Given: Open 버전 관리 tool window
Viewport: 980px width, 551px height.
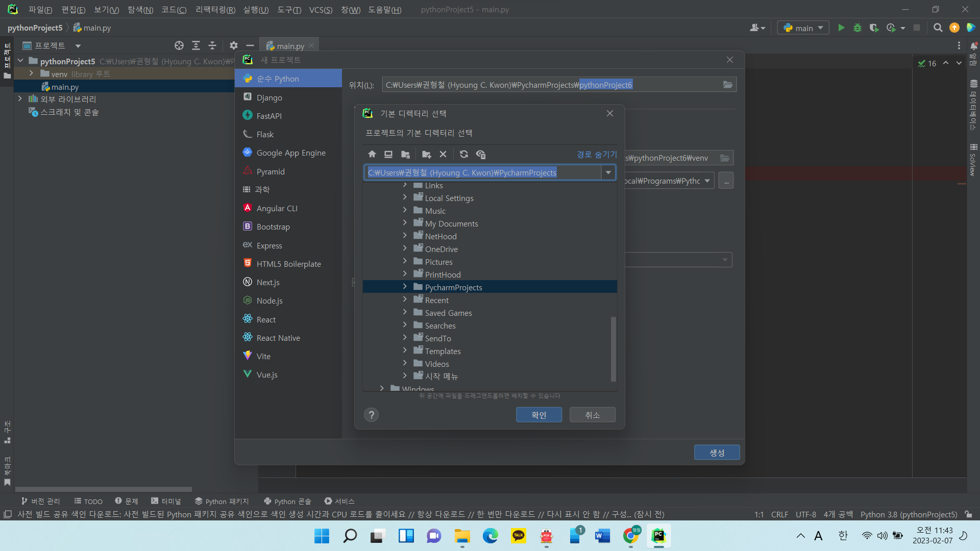Looking at the screenshot, I should point(40,501).
